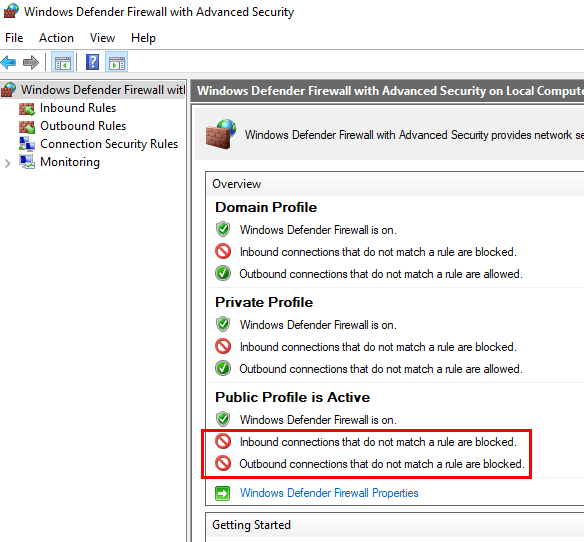Click the Outbound Rules brick wall icon
The height and width of the screenshot is (542, 584).
tap(27, 127)
